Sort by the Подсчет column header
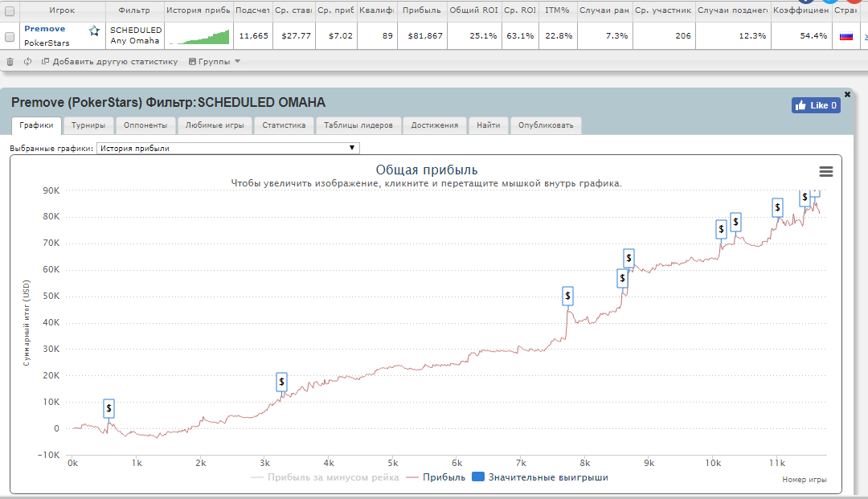This screenshot has height=499, width=868. (x=252, y=10)
